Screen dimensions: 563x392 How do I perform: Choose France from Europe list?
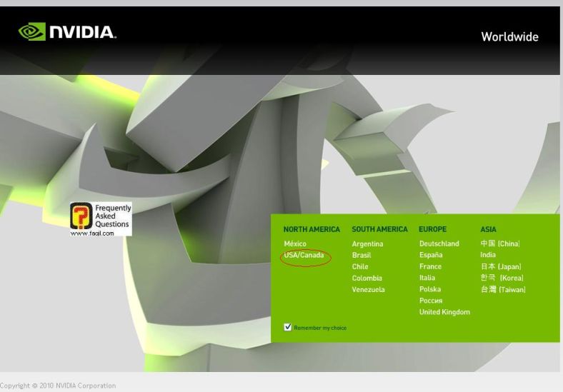[430, 266]
